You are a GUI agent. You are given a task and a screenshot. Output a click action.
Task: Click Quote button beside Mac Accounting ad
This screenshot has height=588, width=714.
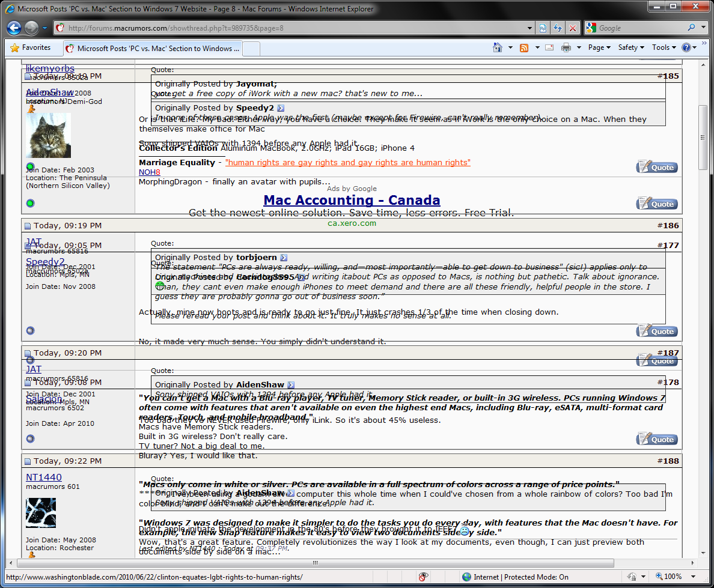657,204
